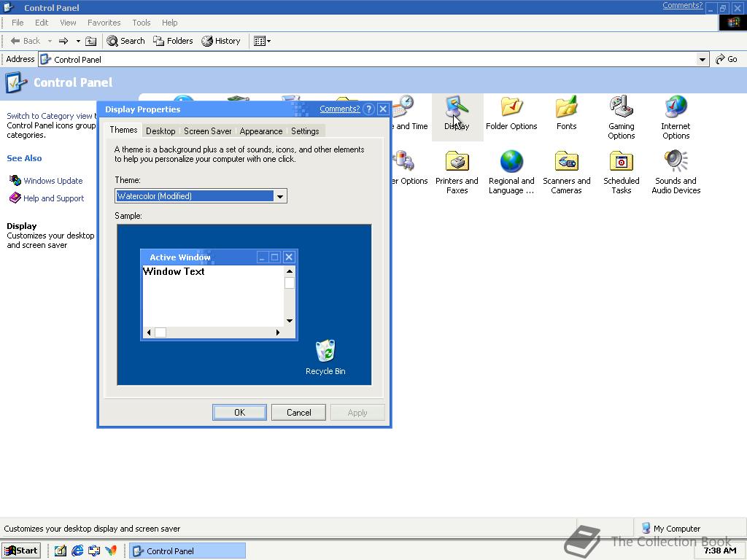Click the Start button
The width and height of the screenshot is (747, 560).
21,551
